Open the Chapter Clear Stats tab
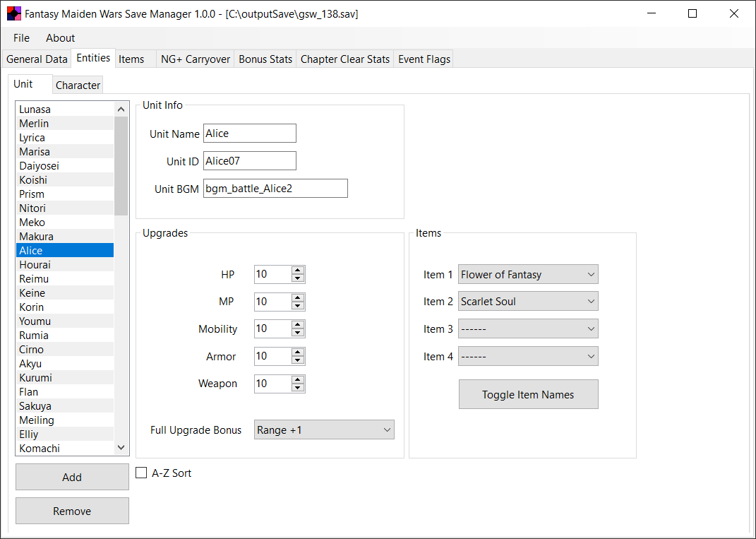Image resolution: width=756 pixels, height=539 pixels. click(344, 59)
